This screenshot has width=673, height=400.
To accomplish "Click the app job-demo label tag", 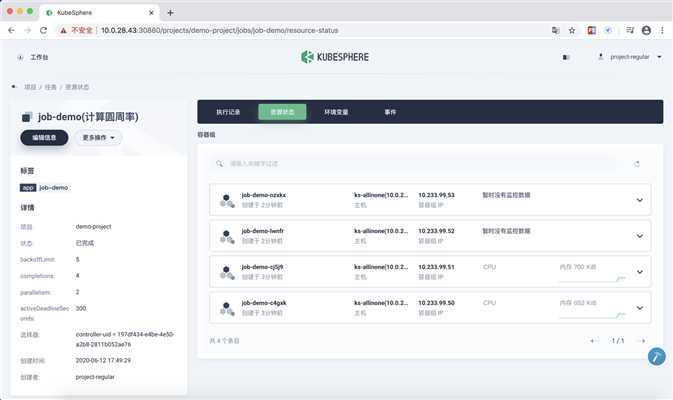I will click(45, 188).
